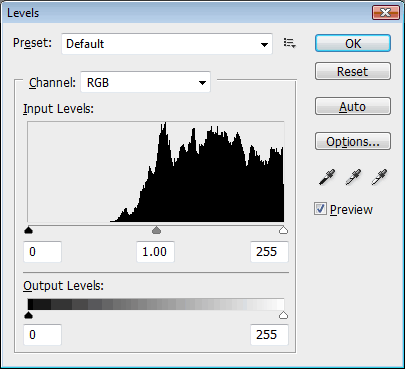405x369 pixels.
Task: Select the black point eyedropper
Action: click(x=327, y=177)
